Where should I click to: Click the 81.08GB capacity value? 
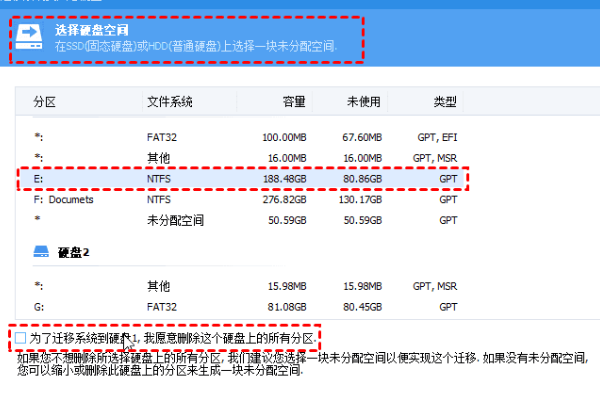(287, 307)
